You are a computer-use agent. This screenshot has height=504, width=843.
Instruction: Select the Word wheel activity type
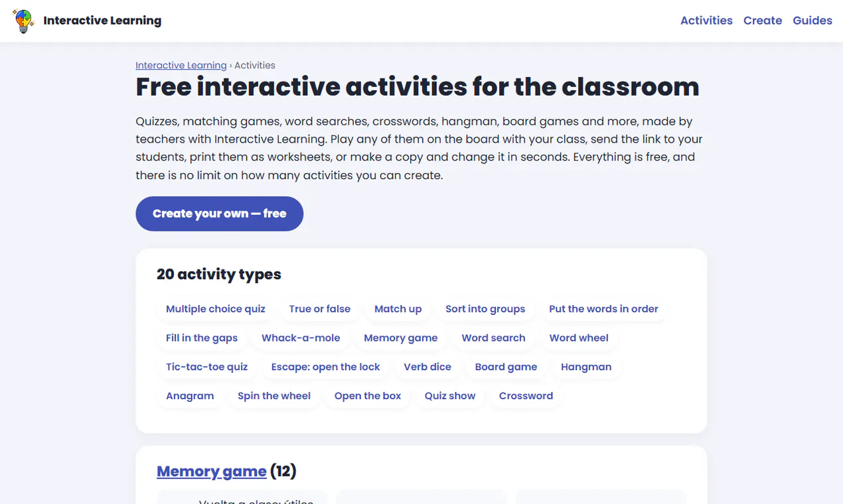579,338
